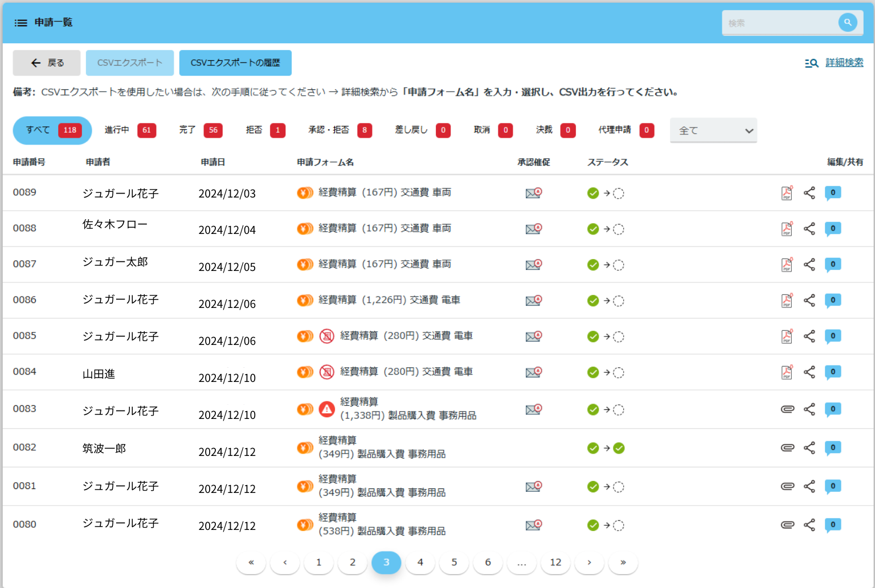Image resolution: width=875 pixels, height=588 pixels.
Task: Go to page 2
Action: [x=353, y=562]
